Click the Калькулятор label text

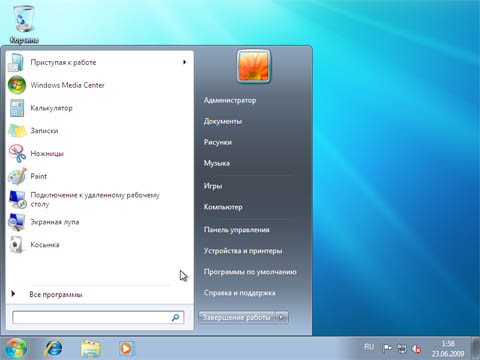click(x=51, y=108)
